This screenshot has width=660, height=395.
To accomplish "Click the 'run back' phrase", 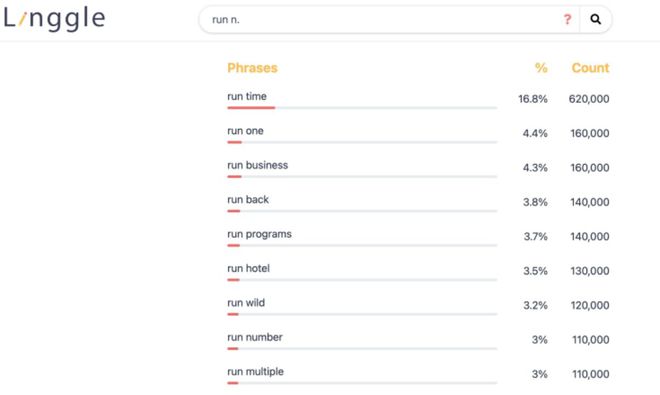I will (248, 200).
